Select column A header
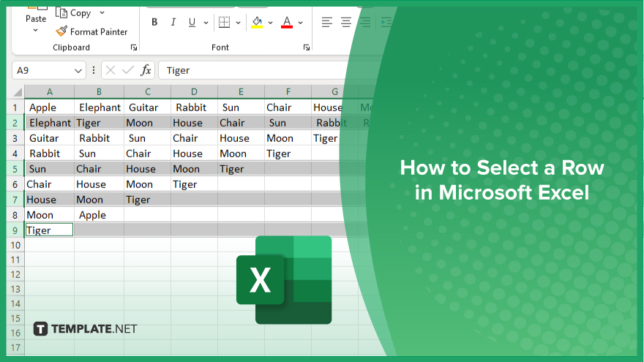The width and height of the screenshot is (644, 362). coord(49,91)
